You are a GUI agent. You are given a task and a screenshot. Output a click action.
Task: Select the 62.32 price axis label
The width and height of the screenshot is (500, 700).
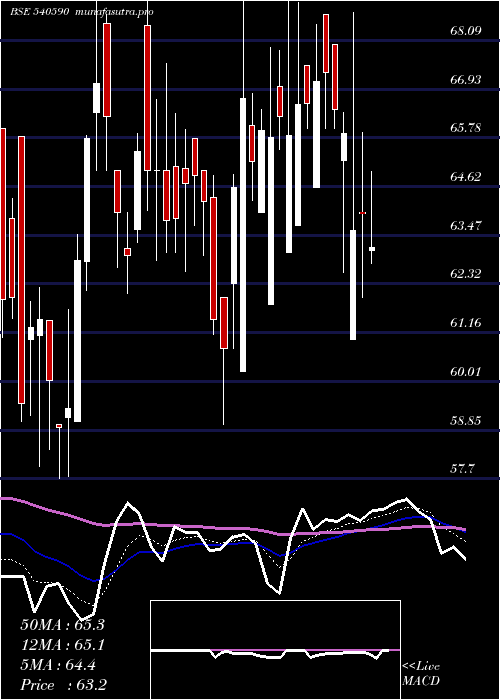[465, 274]
